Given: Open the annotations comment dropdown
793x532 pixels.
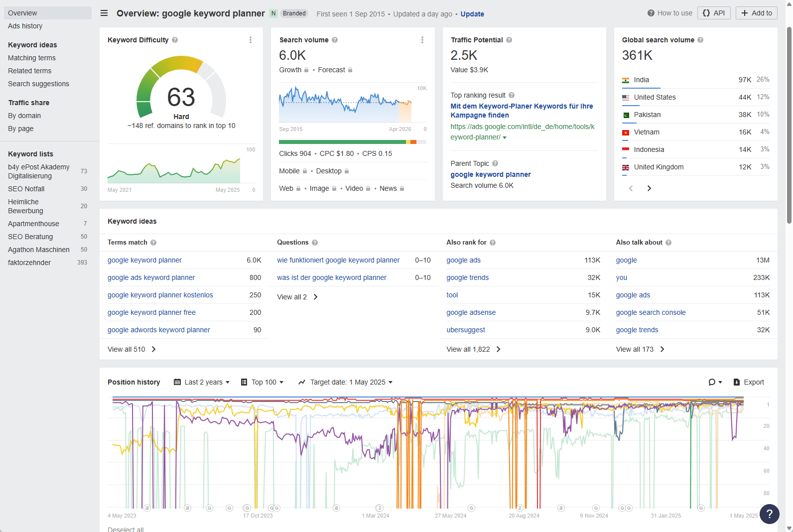Looking at the screenshot, I should pos(715,382).
